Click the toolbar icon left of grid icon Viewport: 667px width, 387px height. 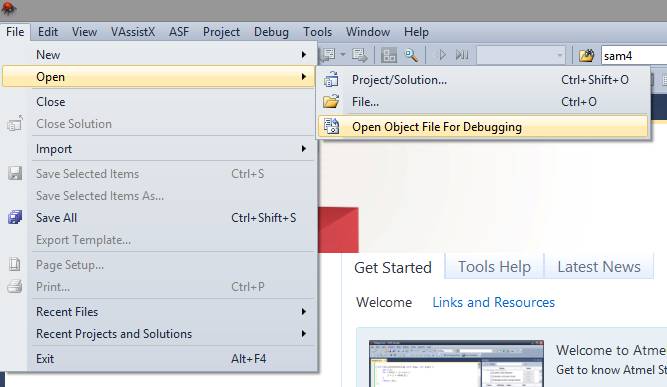[x=360, y=55]
